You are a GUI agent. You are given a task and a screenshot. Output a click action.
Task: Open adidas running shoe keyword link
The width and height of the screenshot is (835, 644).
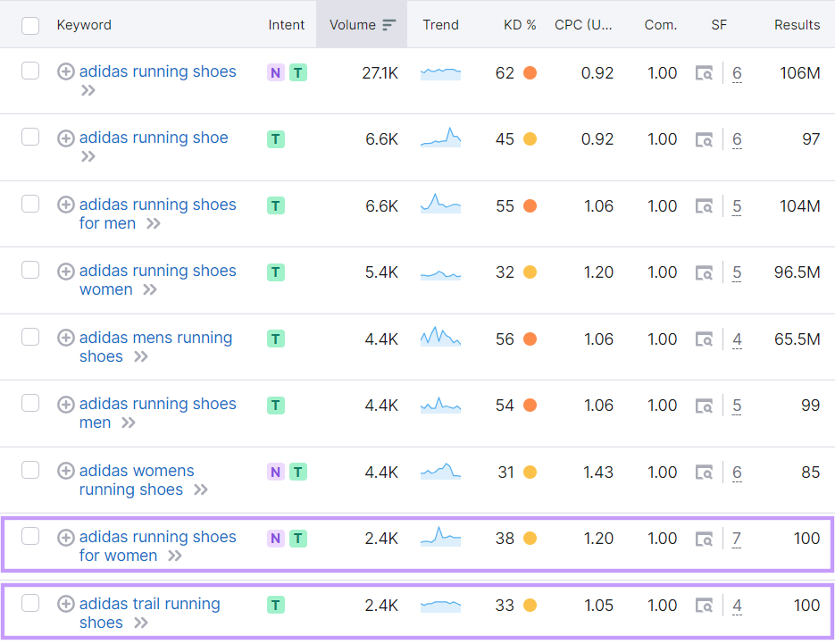[154, 138]
